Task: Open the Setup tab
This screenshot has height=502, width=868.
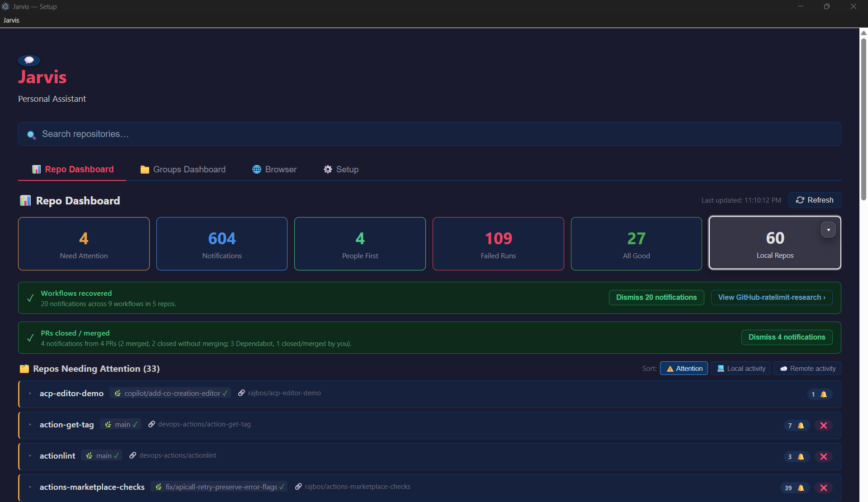Action: click(341, 169)
